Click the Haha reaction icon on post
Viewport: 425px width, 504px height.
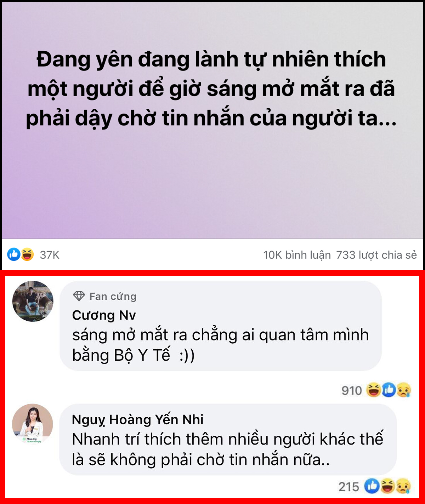click(27, 254)
